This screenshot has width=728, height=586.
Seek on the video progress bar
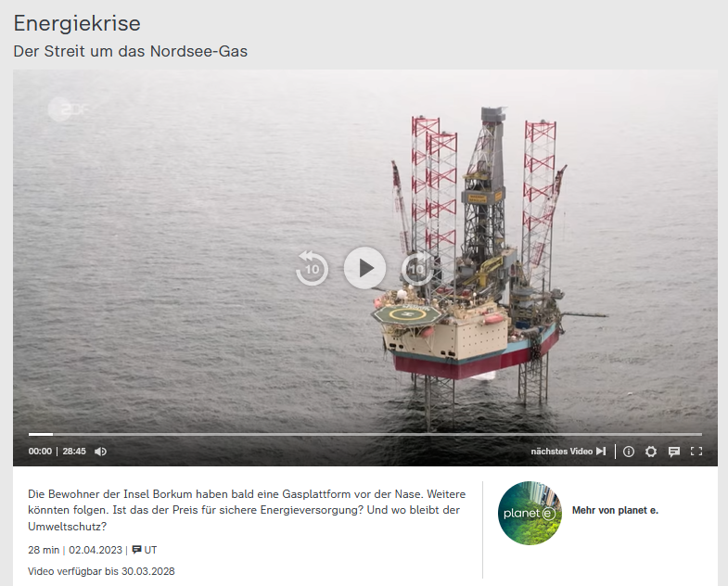pyautogui.click(x=365, y=434)
